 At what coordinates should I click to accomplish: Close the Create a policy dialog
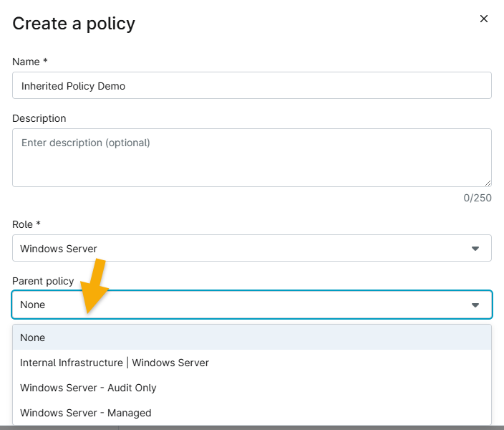(484, 19)
